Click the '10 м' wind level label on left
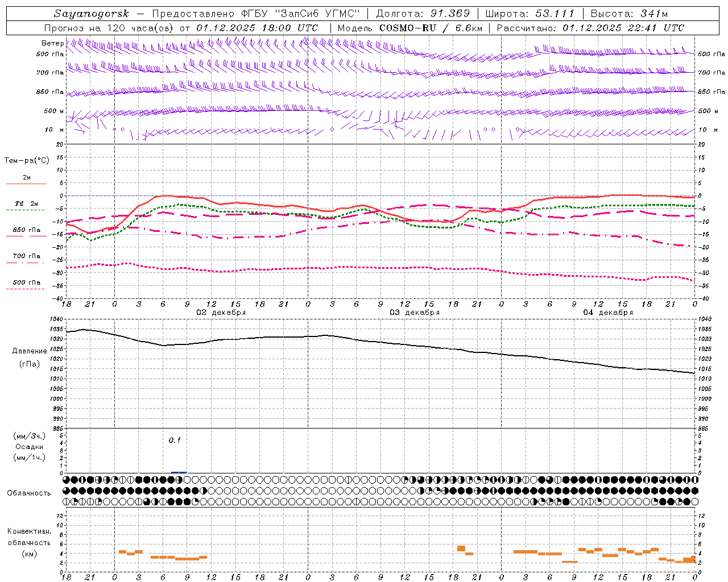728x582 pixels. click(x=54, y=130)
